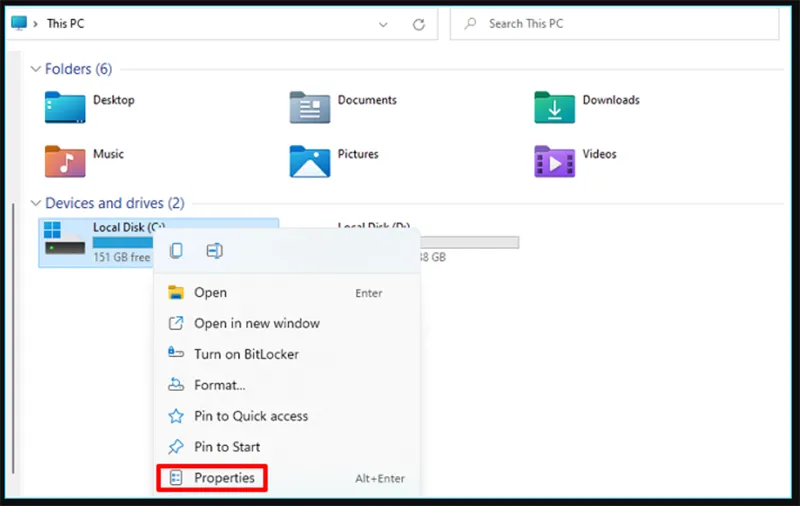Viewport: 800px width, 506px height.
Task: Click the Videos folder label
Action: [x=599, y=154]
